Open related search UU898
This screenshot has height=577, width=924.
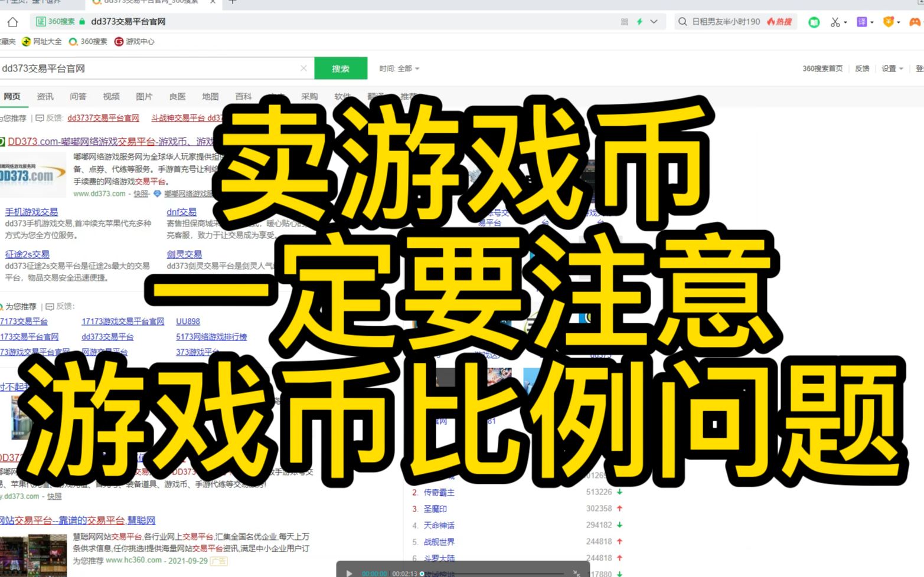188,322
